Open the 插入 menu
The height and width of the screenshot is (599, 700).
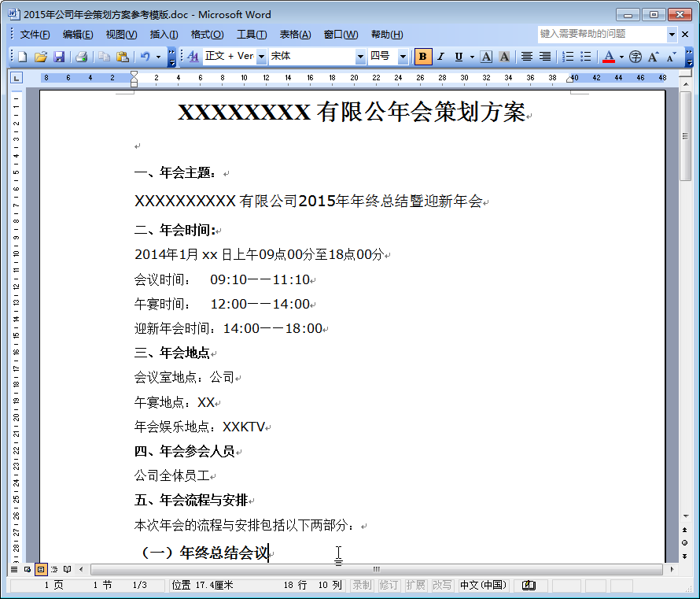pyautogui.click(x=162, y=34)
